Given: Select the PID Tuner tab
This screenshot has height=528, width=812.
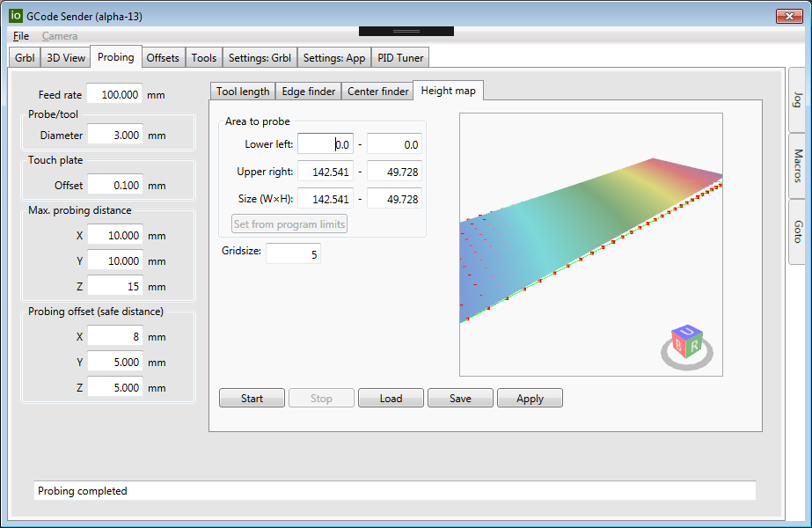Looking at the screenshot, I should pos(400,58).
